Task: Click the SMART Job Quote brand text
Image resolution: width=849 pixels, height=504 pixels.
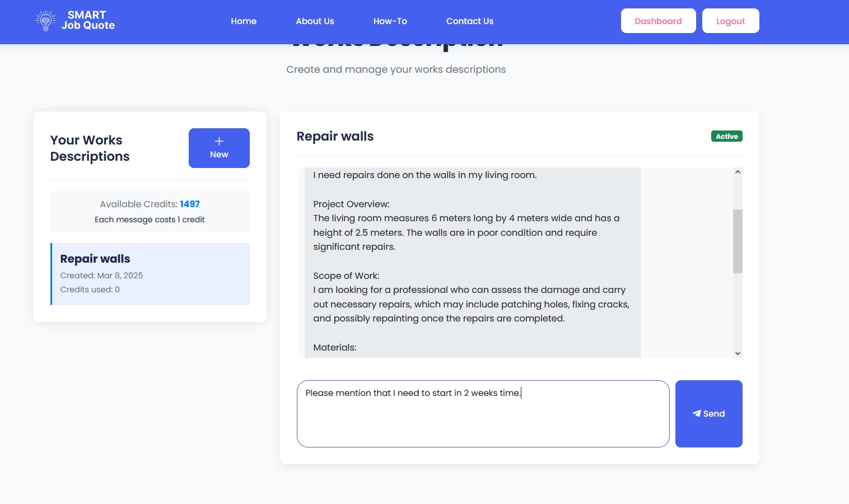Action: 88,20
